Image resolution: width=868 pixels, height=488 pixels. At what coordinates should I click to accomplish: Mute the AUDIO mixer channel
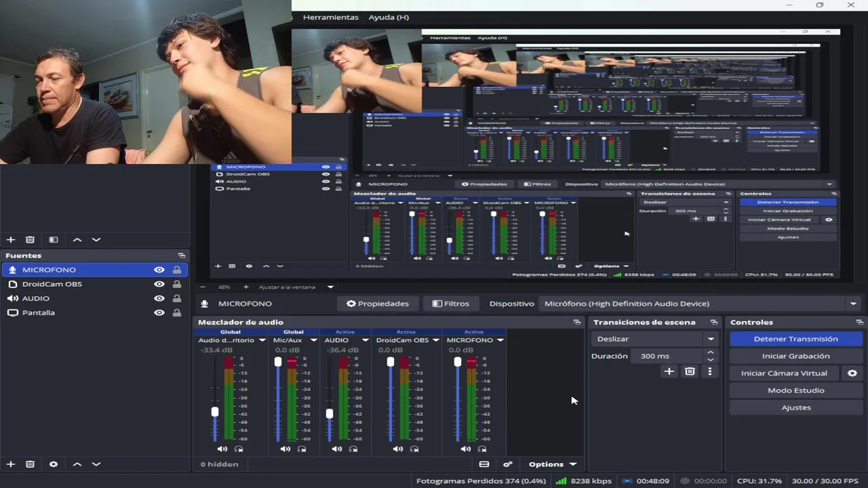pos(336,449)
